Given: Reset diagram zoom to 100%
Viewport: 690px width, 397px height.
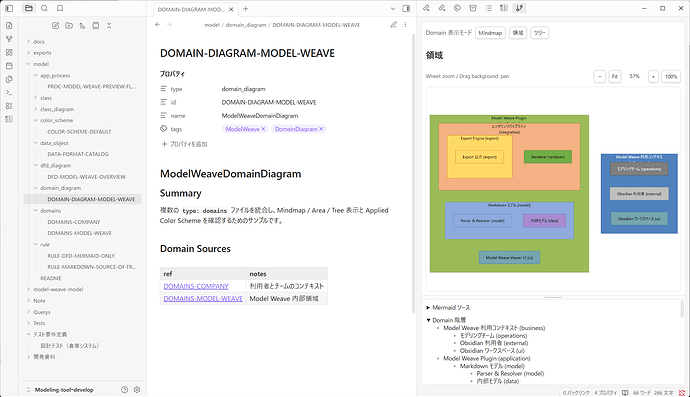Looking at the screenshot, I should [x=671, y=77].
